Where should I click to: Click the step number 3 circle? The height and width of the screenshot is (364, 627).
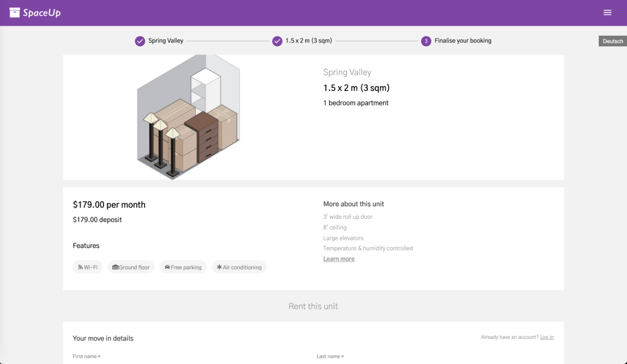(x=426, y=41)
